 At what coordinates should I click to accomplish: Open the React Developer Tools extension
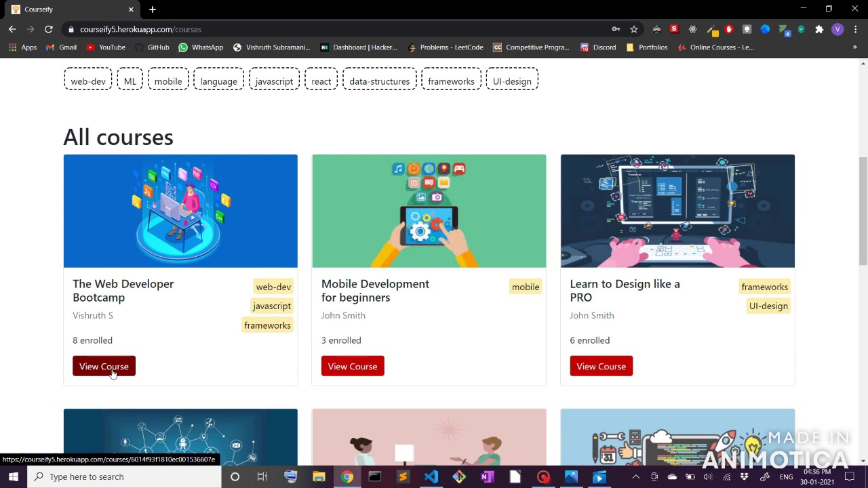(692, 29)
